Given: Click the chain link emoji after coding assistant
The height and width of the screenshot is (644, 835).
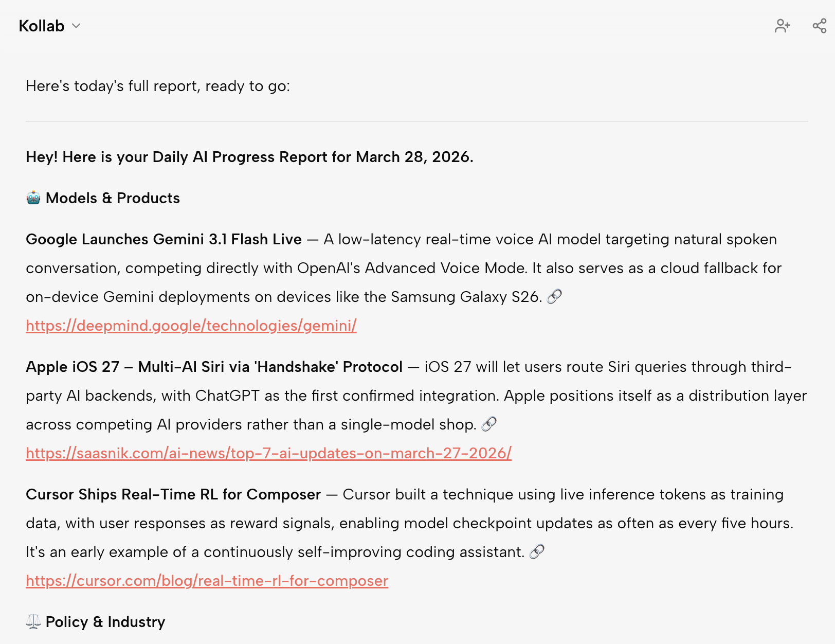Looking at the screenshot, I should [x=537, y=552].
